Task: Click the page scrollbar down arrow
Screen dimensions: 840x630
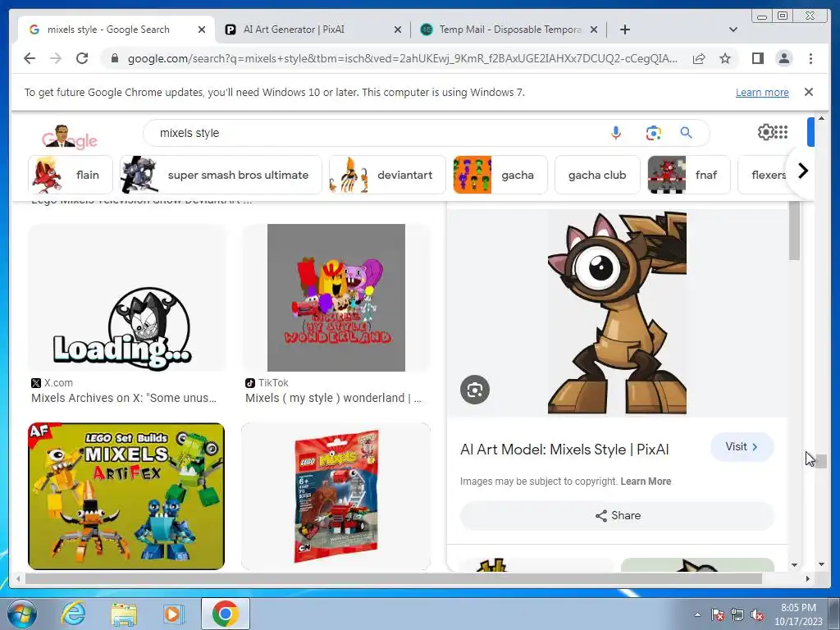Action: 821,564
